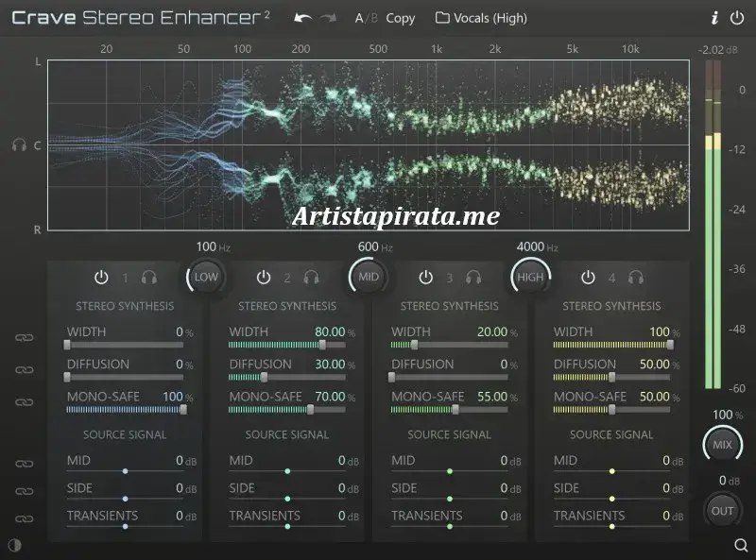Viewport: 756px width, 560px height.
Task: Click the 70.00 % mono-safe value
Action: pyautogui.click(x=335, y=396)
